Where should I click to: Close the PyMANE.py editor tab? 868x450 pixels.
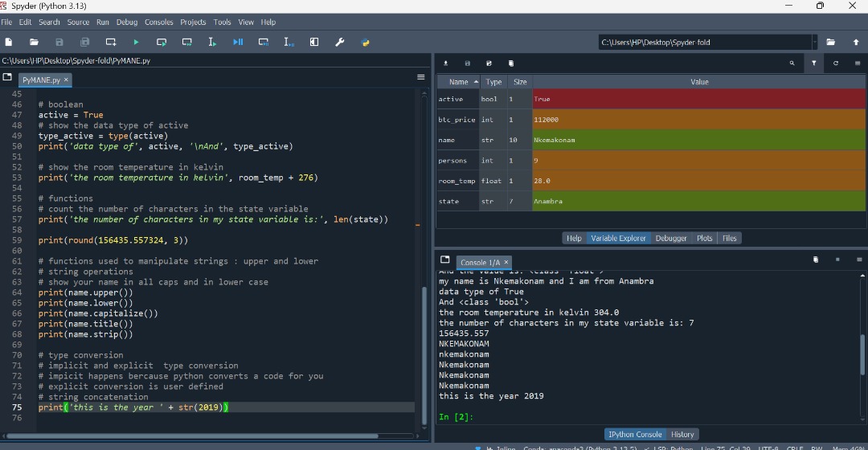coord(66,80)
